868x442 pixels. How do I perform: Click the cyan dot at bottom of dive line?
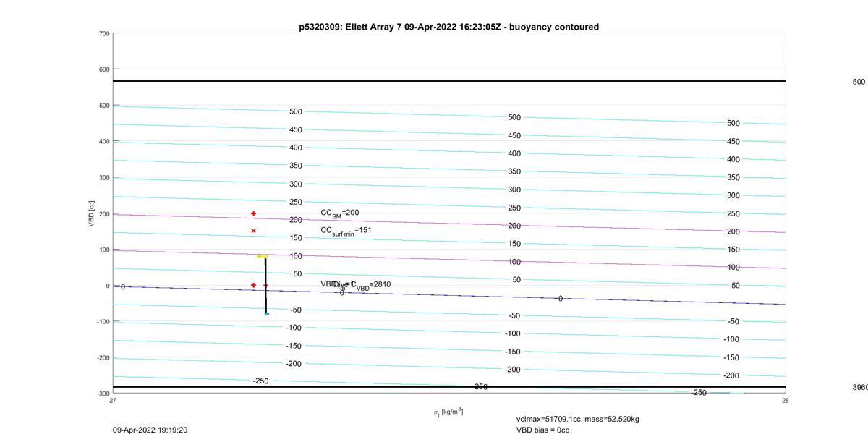(266, 313)
